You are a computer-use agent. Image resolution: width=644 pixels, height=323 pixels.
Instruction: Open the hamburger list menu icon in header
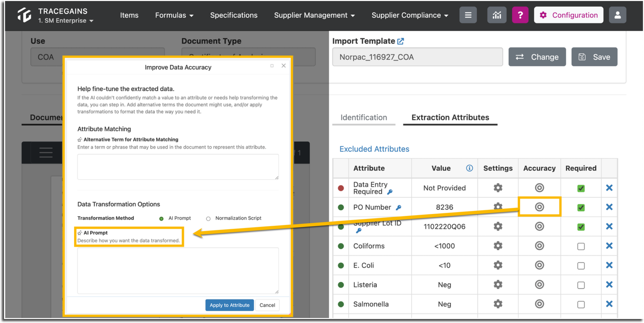point(468,15)
